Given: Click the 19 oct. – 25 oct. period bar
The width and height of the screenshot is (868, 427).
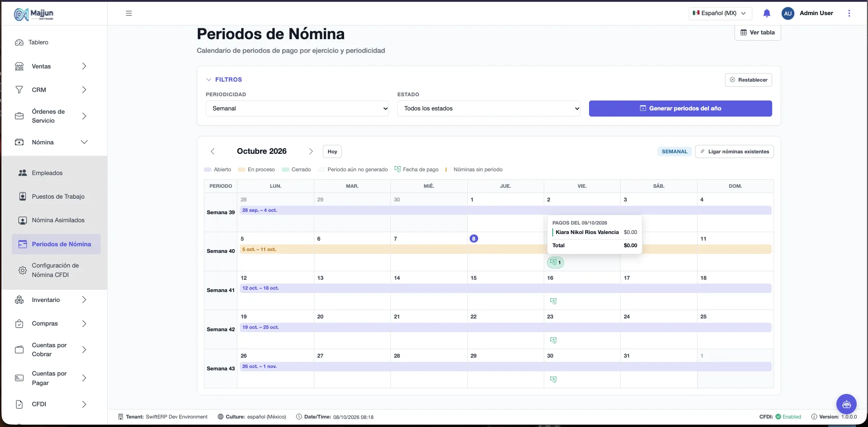Looking at the screenshot, I should (x=506, y=327).
